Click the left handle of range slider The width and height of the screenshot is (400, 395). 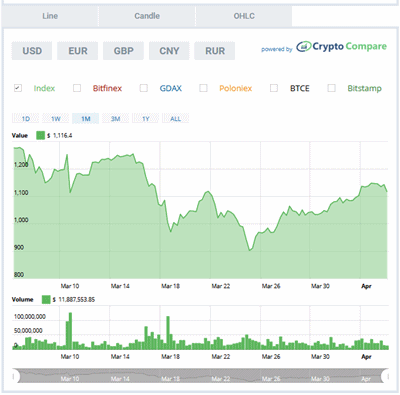(14, 376)
